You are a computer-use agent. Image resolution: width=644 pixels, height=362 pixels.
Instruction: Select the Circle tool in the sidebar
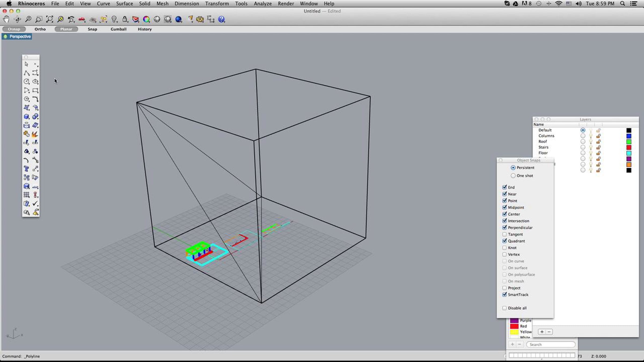(x=27, y=82)
